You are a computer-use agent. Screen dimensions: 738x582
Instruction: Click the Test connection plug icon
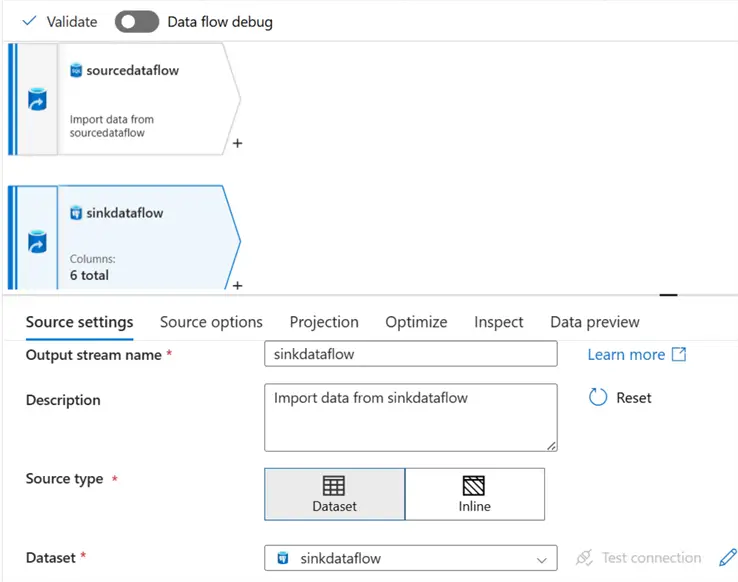[x=585, y=558]
